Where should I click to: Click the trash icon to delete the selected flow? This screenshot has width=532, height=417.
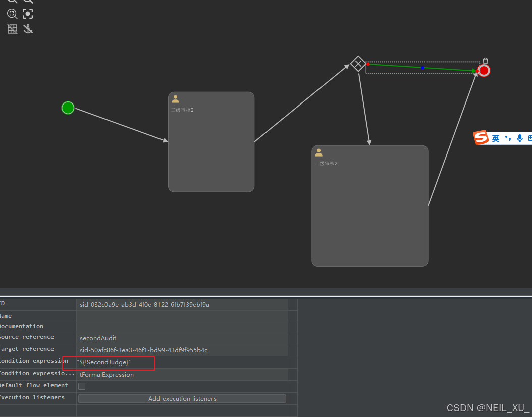485,61
